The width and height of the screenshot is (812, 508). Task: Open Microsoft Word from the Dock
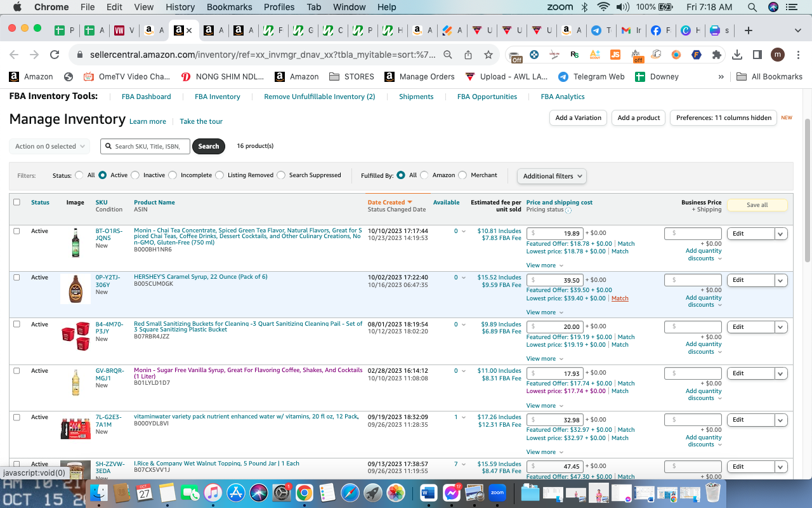click(x=429, y=493)
